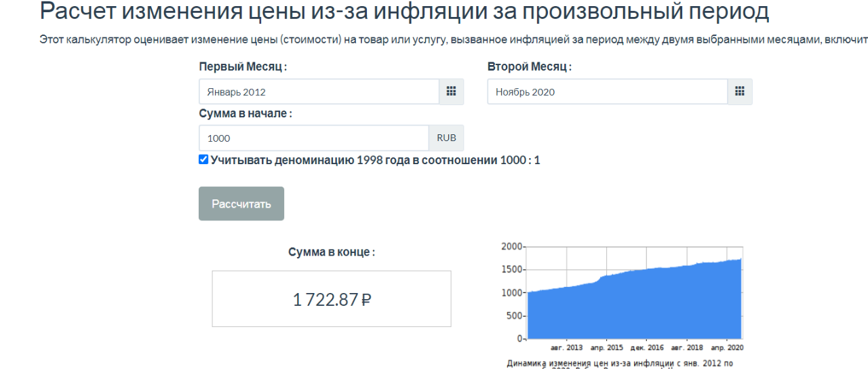
Task: Click the апр. 2015 chart axis label
Action: click(606, 347)
